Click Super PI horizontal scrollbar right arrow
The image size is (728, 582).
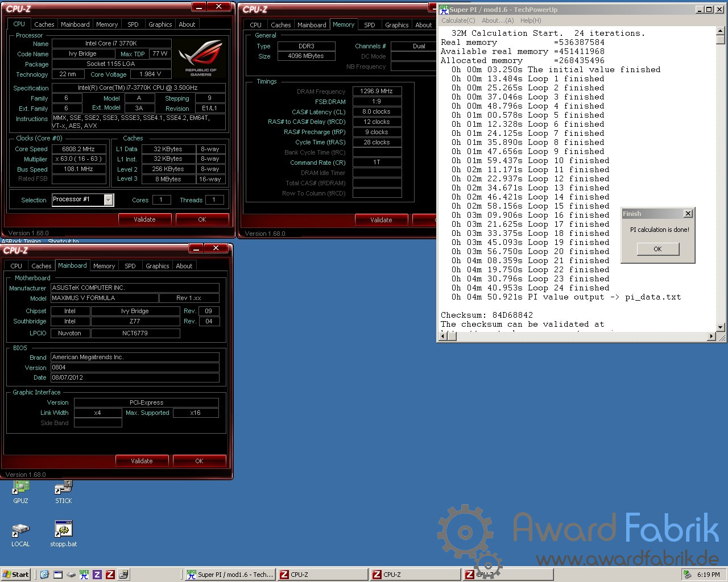pos(711,336)
